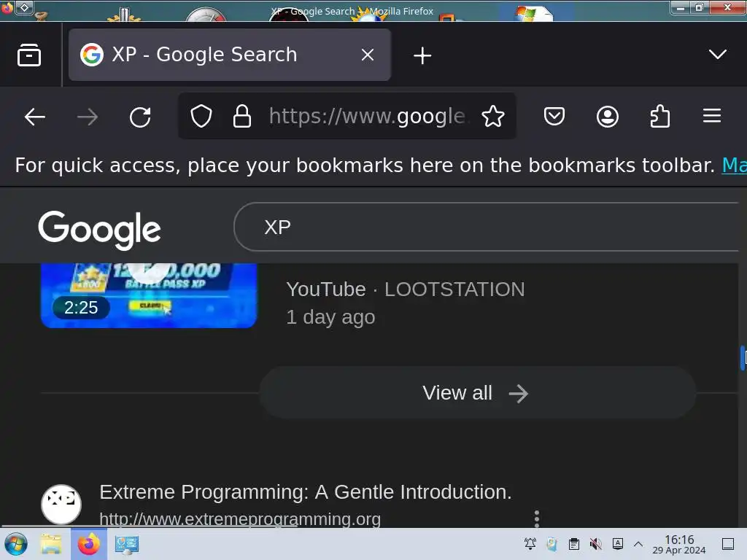This screenshot has width=747, height=560.
Task: Click View all videos button
Action: (x=477, y=393)
